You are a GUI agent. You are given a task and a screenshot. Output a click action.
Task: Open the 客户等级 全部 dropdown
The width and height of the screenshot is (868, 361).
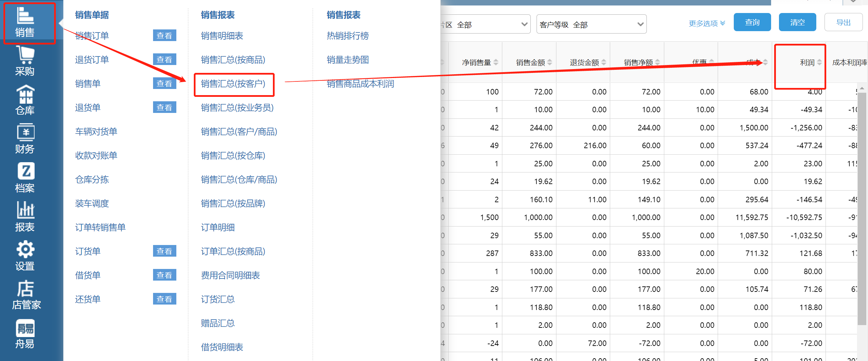coord(591,24)
